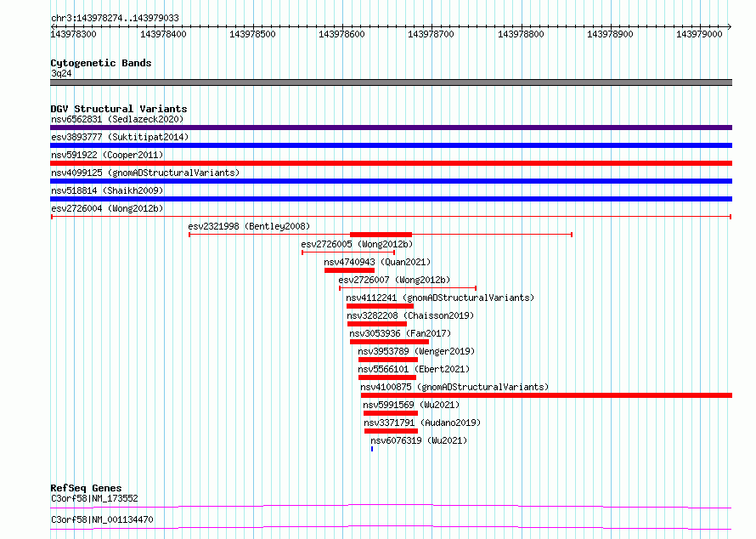
Task: Open the nsv3282208 (Chaisson2019) label
Action: pyautogui.click(x=410, y=315)
